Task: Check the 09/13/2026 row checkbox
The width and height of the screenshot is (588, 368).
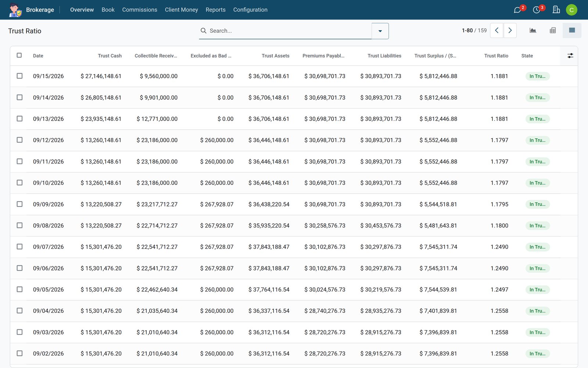Action: click(x=19, y=118)
